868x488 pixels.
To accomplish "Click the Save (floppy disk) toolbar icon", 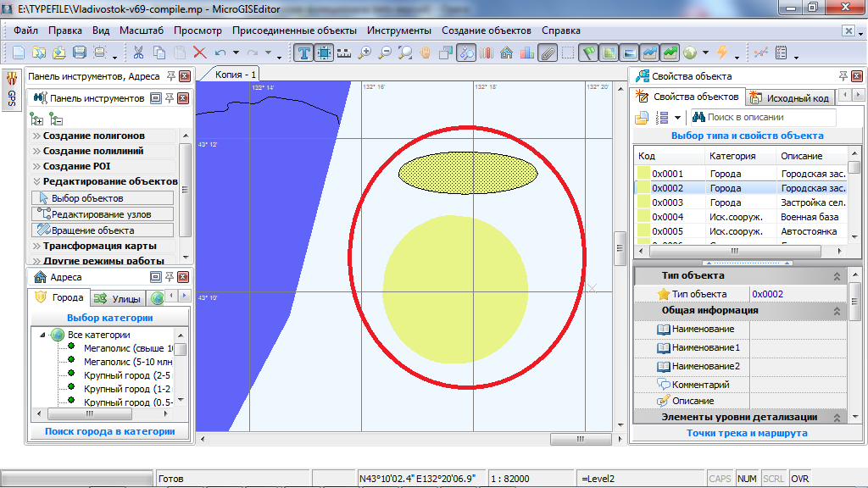I will 80,53.
